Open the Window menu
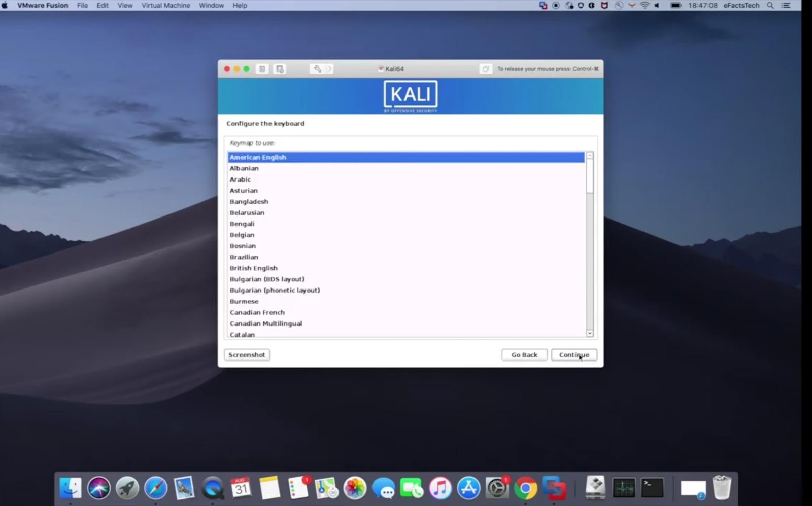 tap(211, 6)
